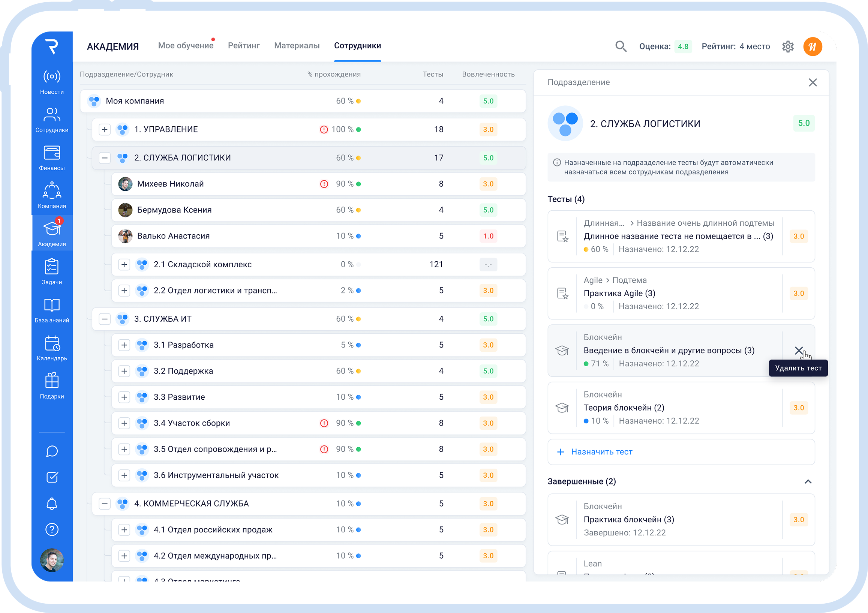Select 3.5 Отдел сопровождения и р… row
868x613 pixels.
[318, 450]
